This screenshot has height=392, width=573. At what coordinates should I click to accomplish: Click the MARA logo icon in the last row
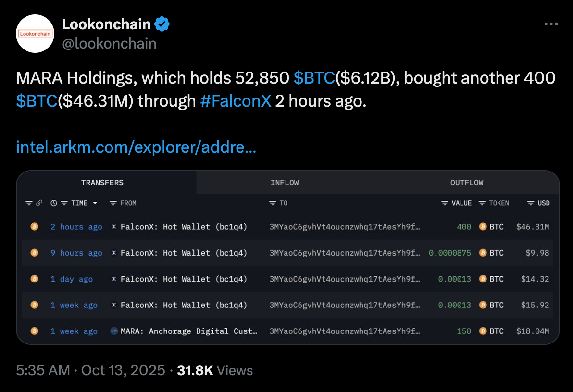pyautogui.click(x=114, y=331)
